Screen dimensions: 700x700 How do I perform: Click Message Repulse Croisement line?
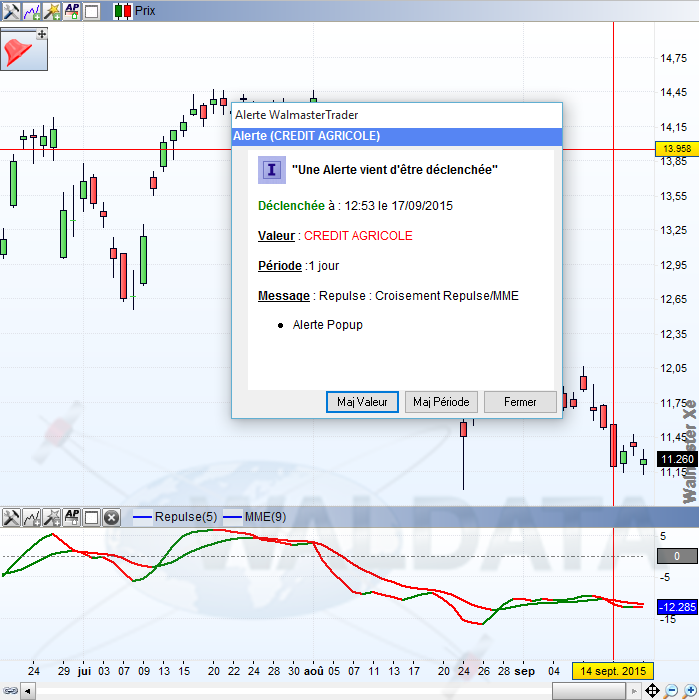pyautogui.click(x=388, y=296)
